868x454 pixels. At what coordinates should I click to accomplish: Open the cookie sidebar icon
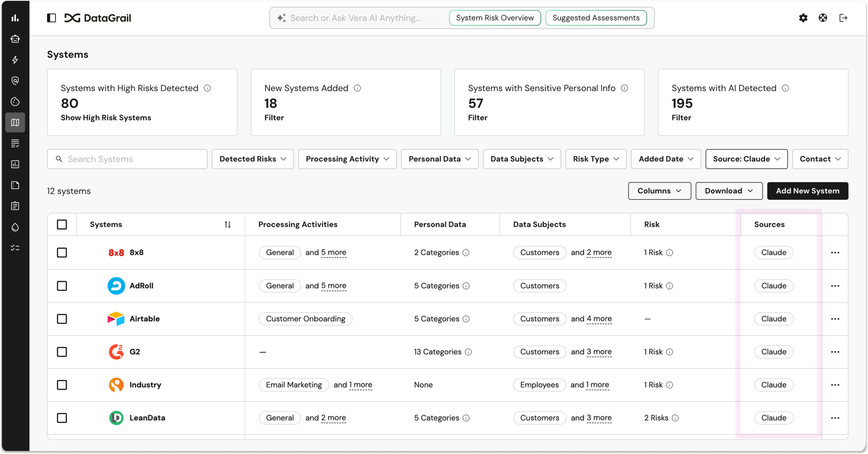tap(15, 101)
